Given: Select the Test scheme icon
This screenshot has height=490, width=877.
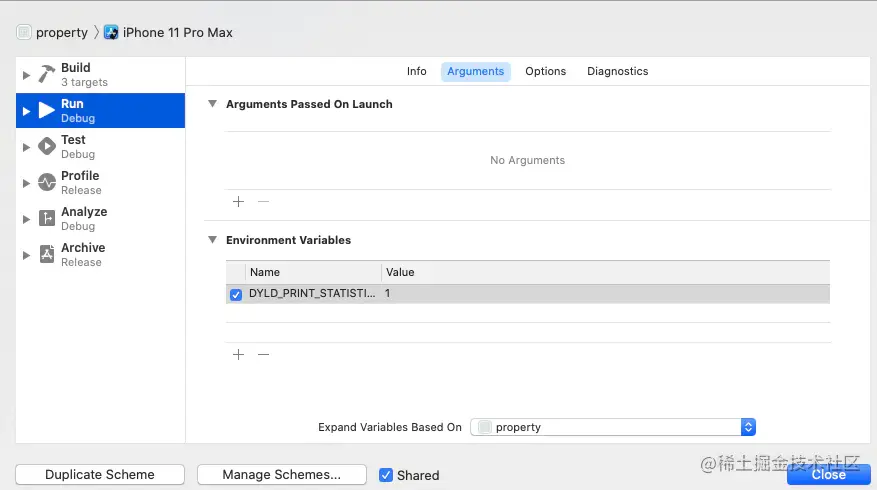Looking at the screenshot, I should [47, 147].
